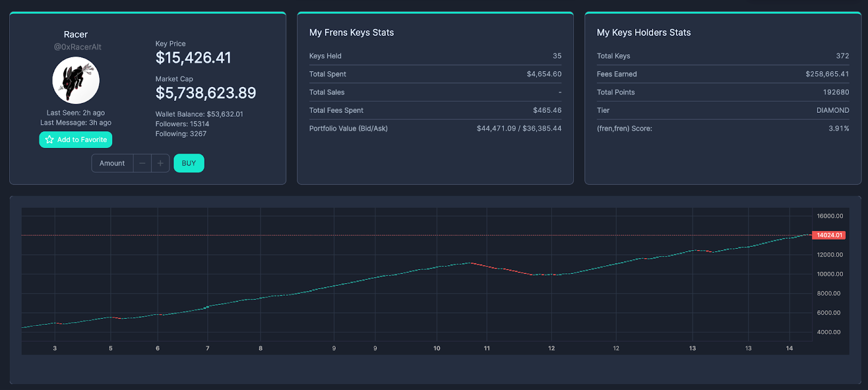Click the date label 14 on chart axis
The height and width of the screenshot is (390, 868).
click(x=789, y=348)
